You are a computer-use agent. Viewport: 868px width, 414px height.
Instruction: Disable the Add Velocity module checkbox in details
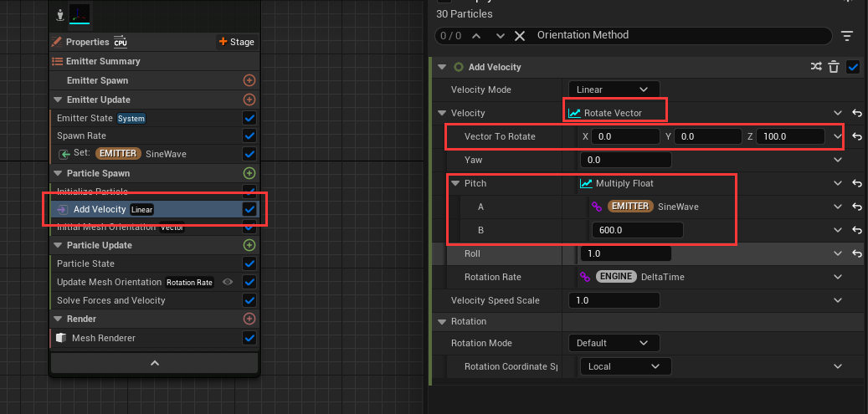(853, 67)
